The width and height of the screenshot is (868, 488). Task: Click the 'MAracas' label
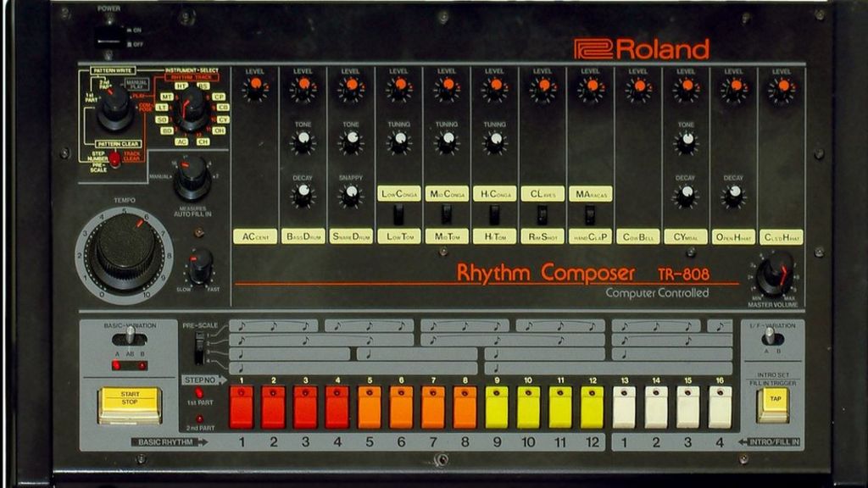[591, 194]
